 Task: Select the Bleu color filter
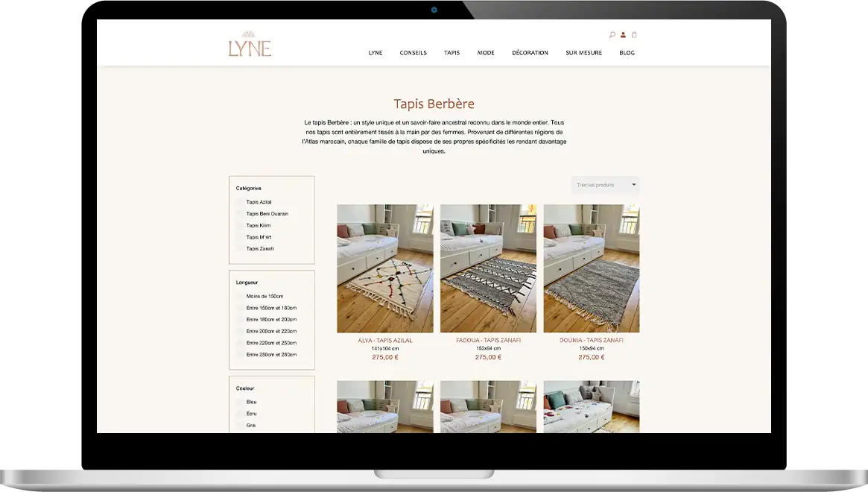240,402
